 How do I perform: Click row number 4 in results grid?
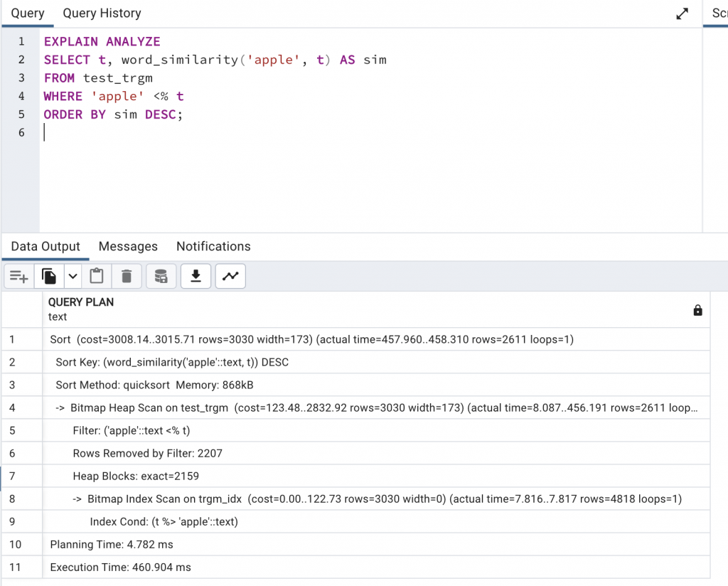[22, 407]
